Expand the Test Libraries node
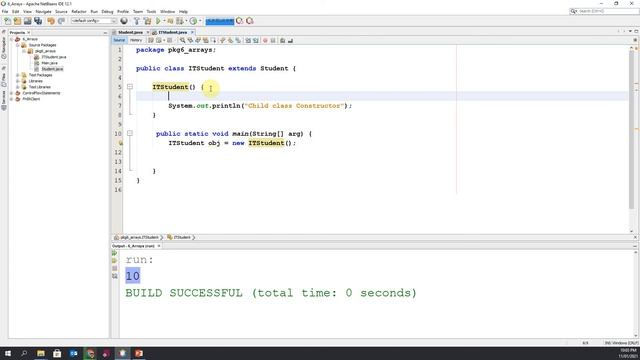The image size is (640, 360). (x=18, y=87)
